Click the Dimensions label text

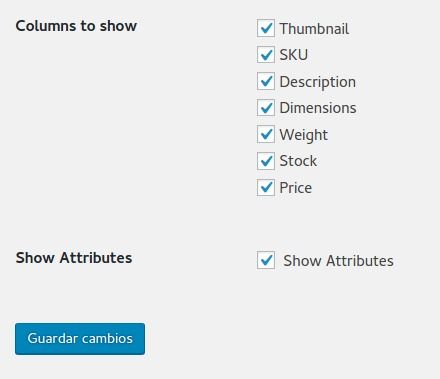pos(318,108)
